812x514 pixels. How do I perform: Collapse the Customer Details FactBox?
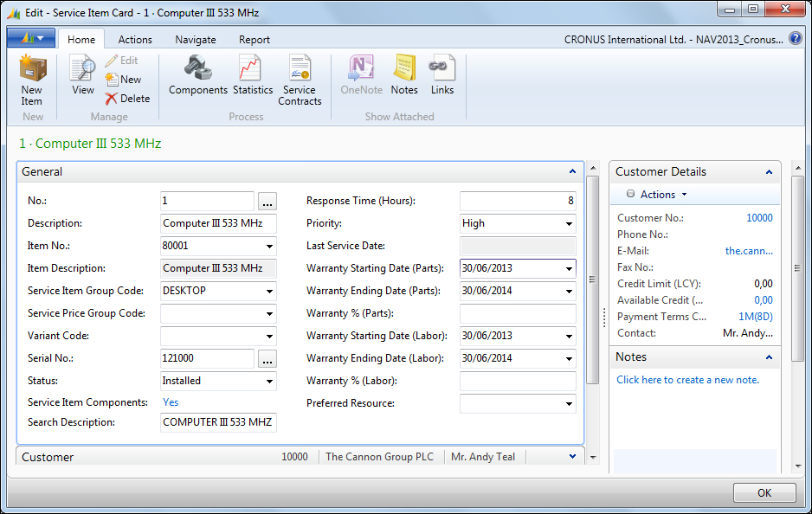(769, 172)
